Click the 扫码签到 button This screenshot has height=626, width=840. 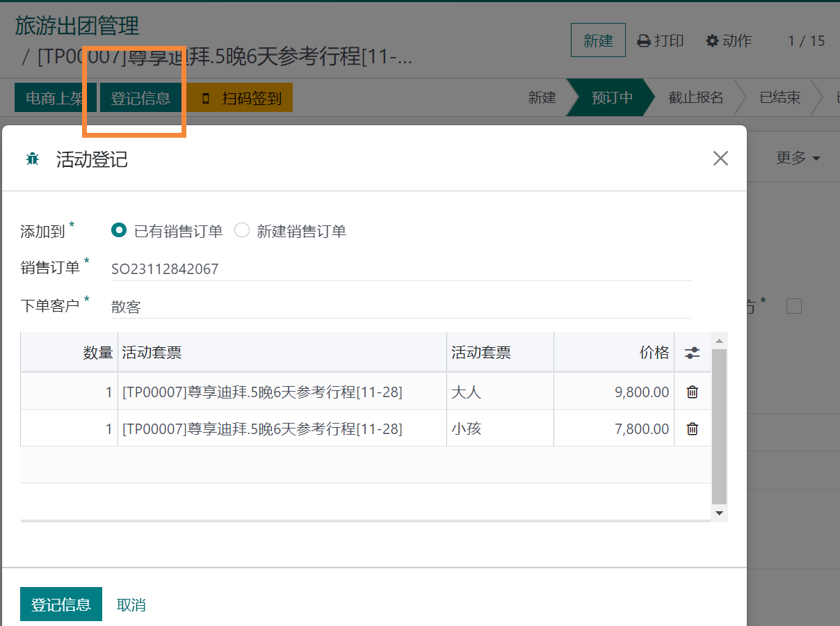click(x=240, y=98)
